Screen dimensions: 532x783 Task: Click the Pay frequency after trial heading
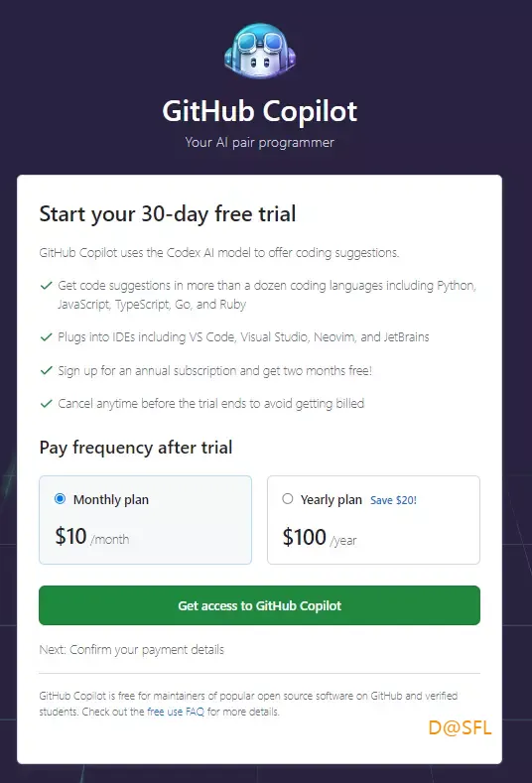click(x=136, y=448)
